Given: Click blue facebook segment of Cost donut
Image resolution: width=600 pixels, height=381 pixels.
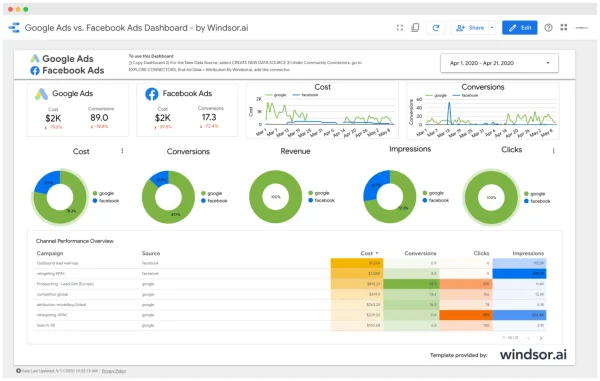Looking at the screenshot, I should (x=48, y=182).
